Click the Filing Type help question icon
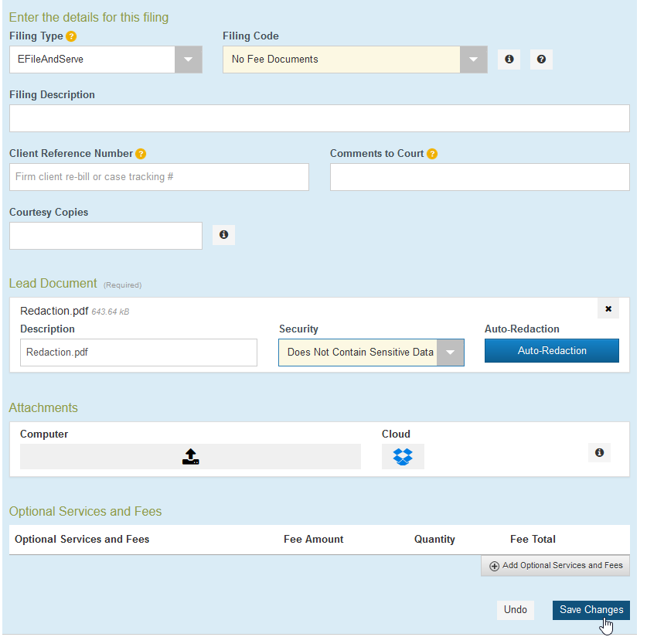 point(71,36)
